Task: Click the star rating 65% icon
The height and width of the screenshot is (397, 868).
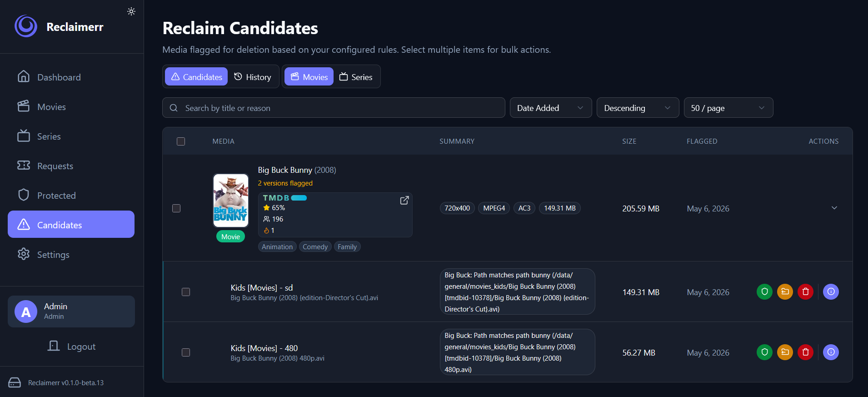Action: click(x=267, y=207)
